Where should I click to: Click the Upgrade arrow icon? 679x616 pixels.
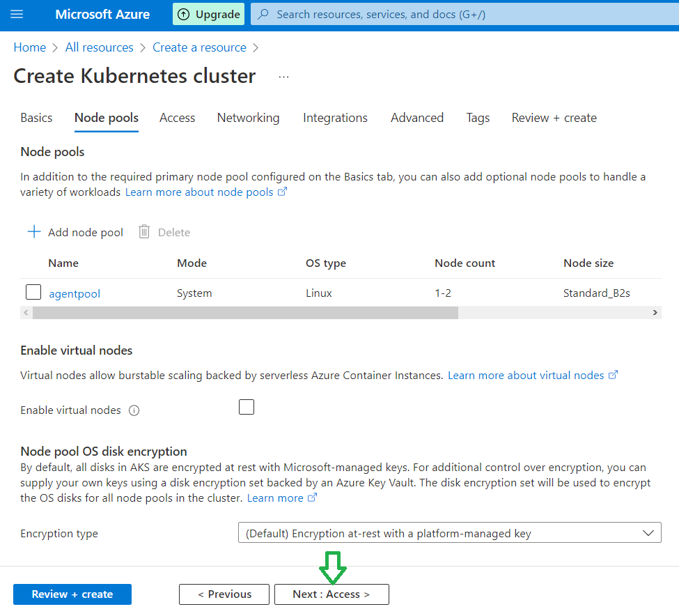tap(184, 15)
